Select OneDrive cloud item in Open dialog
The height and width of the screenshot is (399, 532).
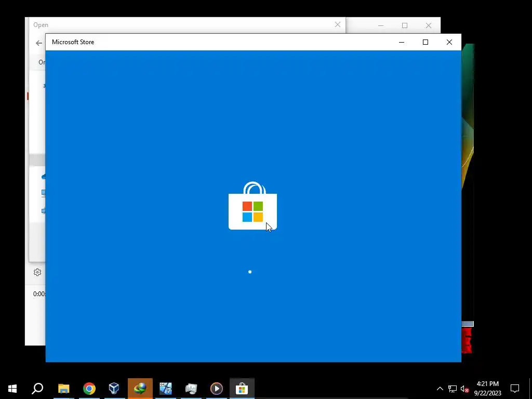(44, 177)
